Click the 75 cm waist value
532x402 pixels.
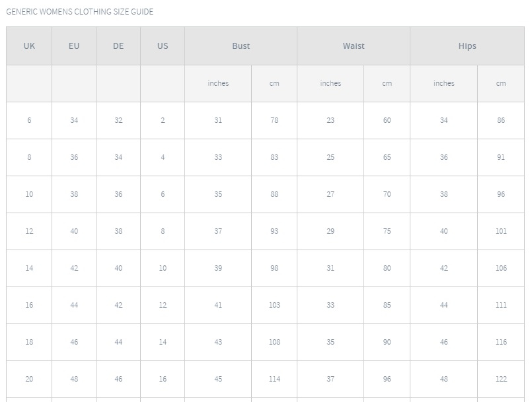pos(387,231)
